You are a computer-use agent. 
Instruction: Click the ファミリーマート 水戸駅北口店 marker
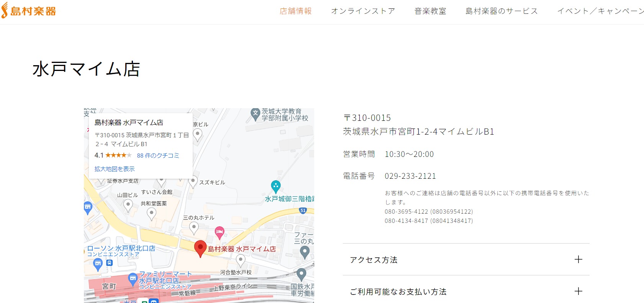(133, 279)
